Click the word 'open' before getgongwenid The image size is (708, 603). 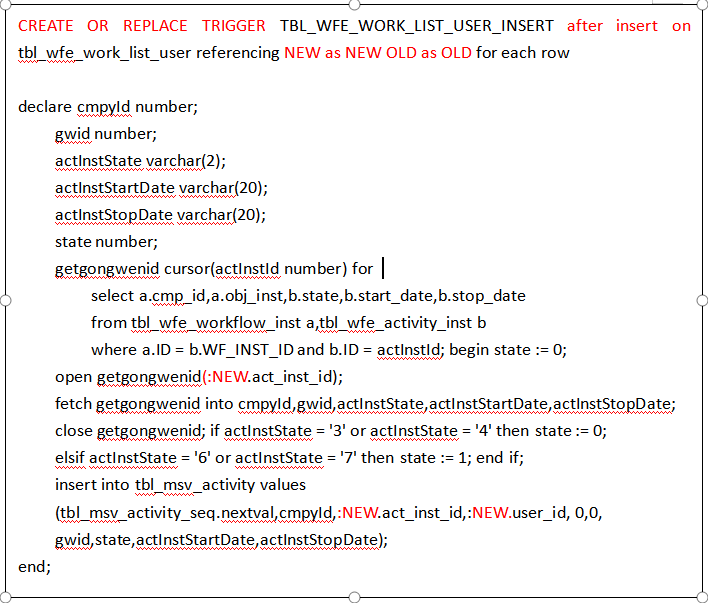coord(74,377)
